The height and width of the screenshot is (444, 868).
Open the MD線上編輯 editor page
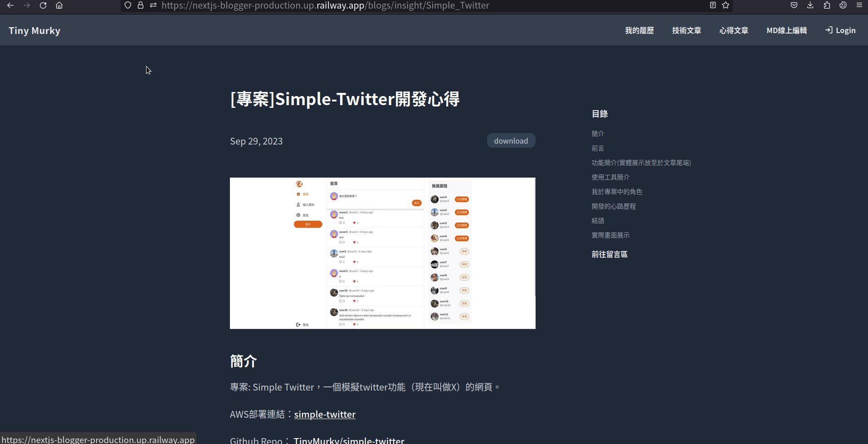[786, 30]
